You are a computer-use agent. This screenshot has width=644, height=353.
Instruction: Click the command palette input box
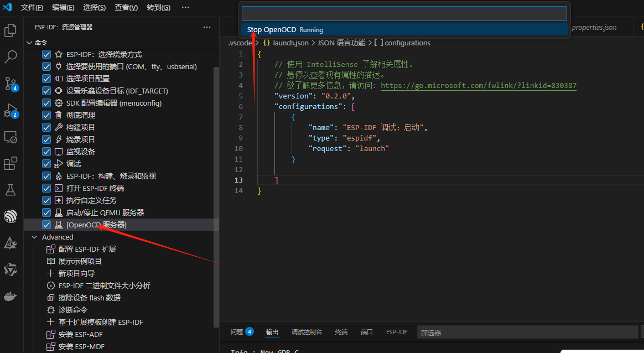click(404, 14)
